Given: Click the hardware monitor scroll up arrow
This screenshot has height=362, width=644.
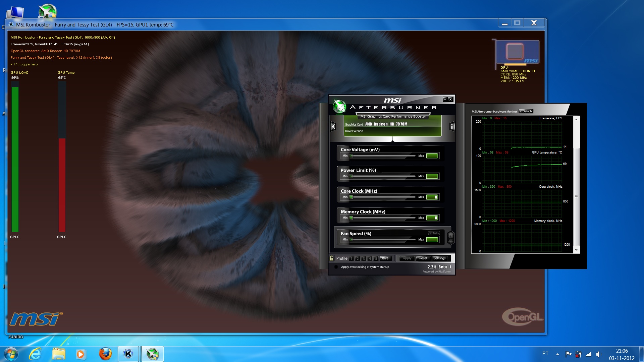Looking at the screenshot, I should click(576, 119).
